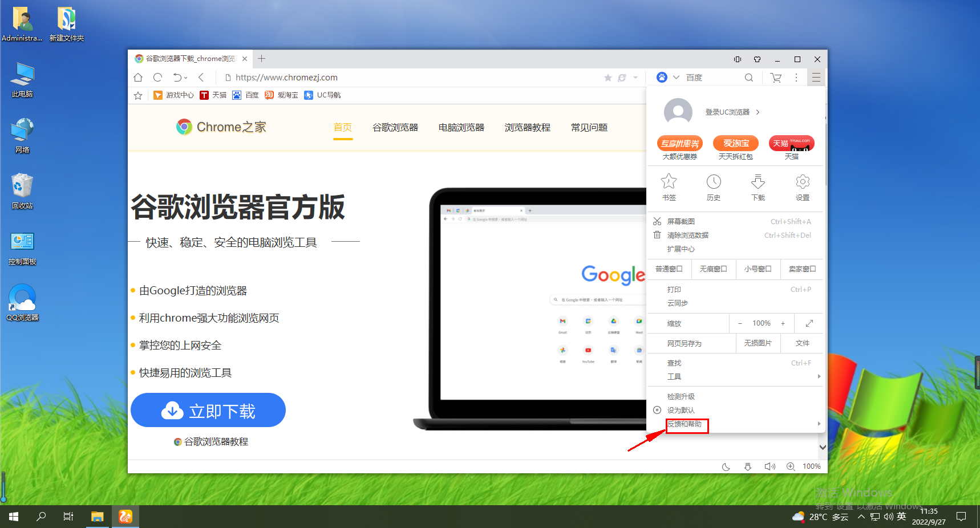Click the screenshot (屏幕截图) scissors icon
Image resolution: width=980 pixels, height=528 pixels.
pyautogui.click(x=657, y=221)
